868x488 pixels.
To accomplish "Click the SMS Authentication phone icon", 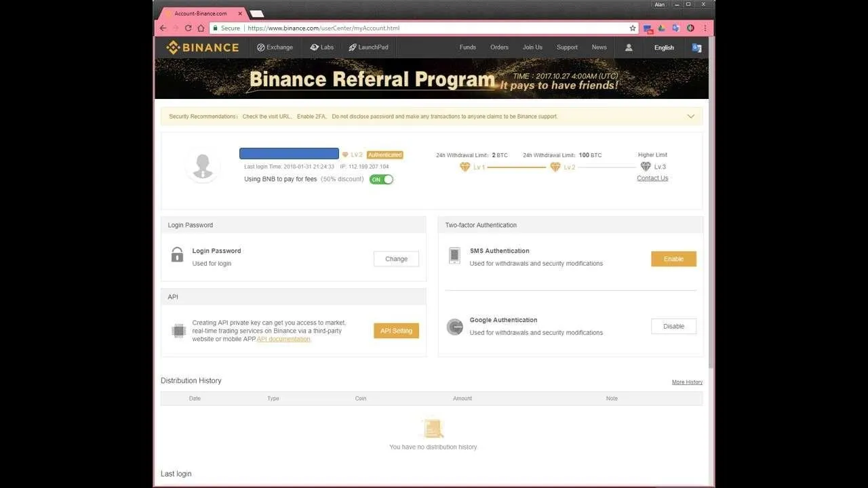I will click(454, 256).
